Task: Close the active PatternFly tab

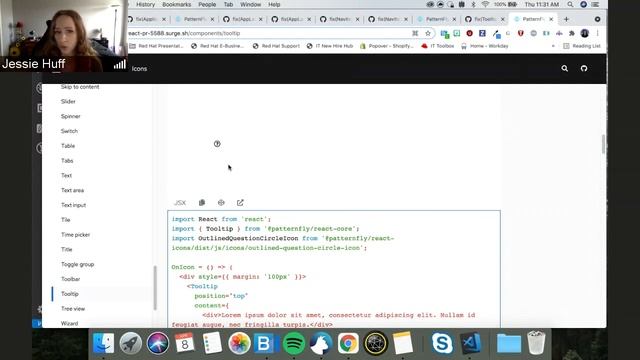Action: click(x=551, y=19)
